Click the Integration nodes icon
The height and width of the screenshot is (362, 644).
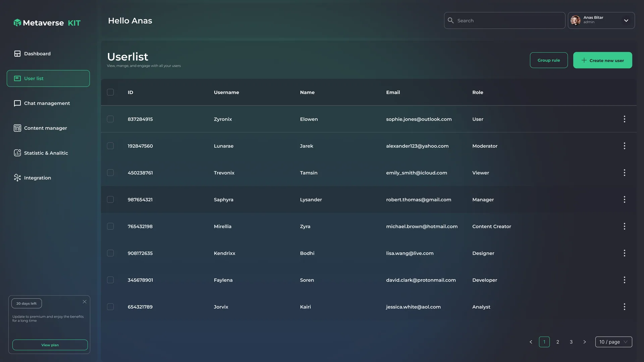(17, 178)
